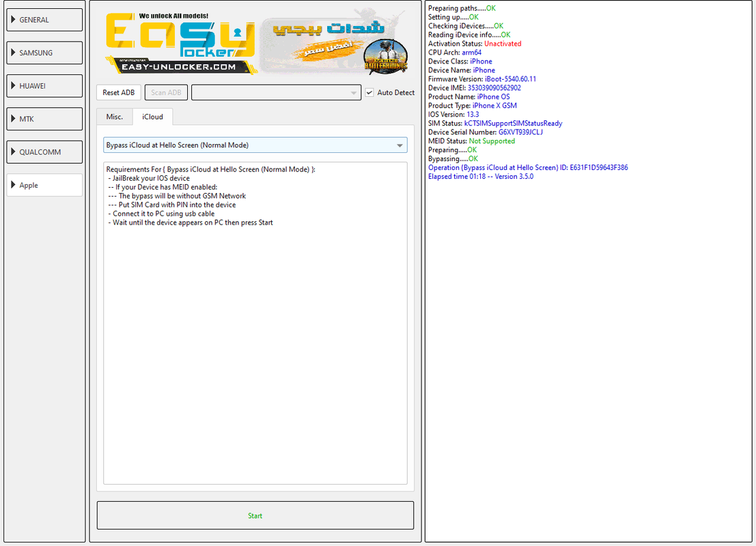Click the Product Type iPhone X GSM value

[x=494, y=106]
